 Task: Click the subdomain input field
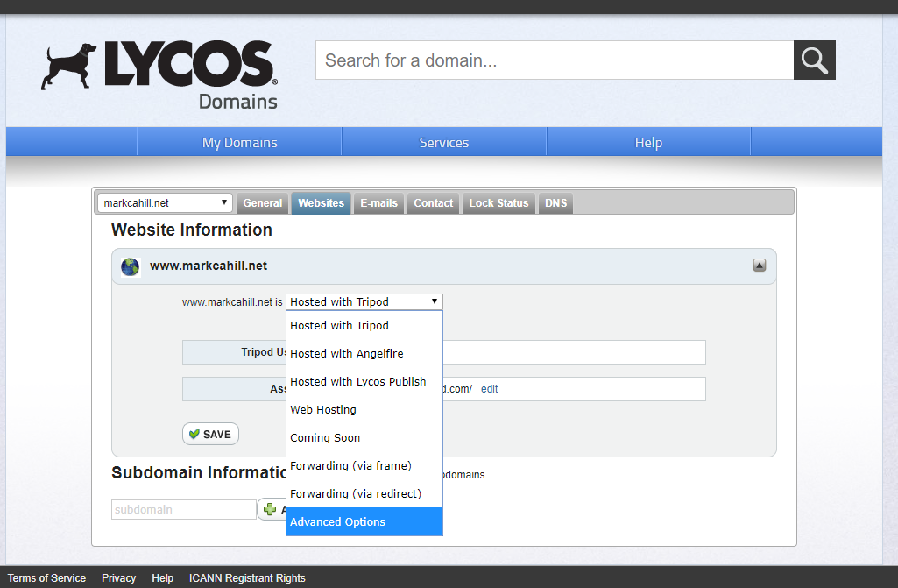click(x=183, y=509)
